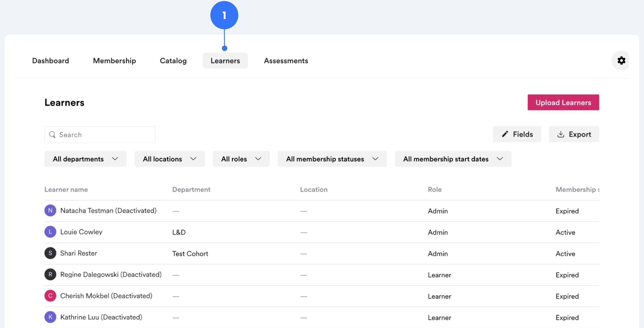Sort by Learner name column header
The image size is (644, 328).
[66, 190]
